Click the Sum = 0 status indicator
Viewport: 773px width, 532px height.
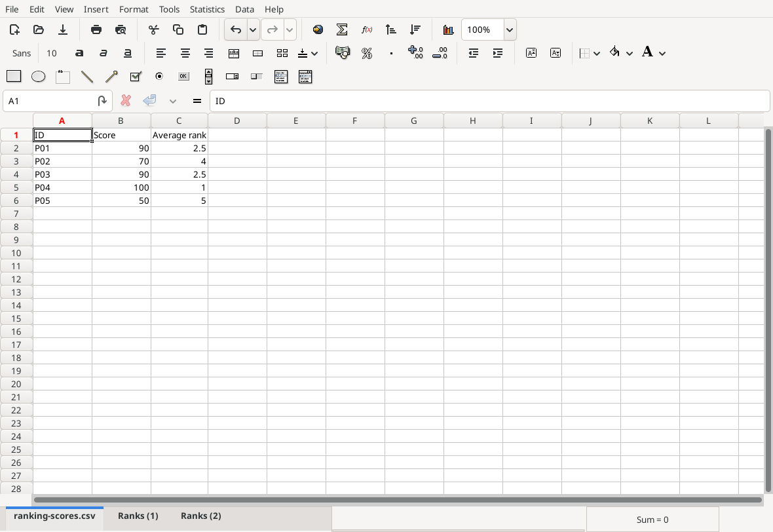click(652, 520)
